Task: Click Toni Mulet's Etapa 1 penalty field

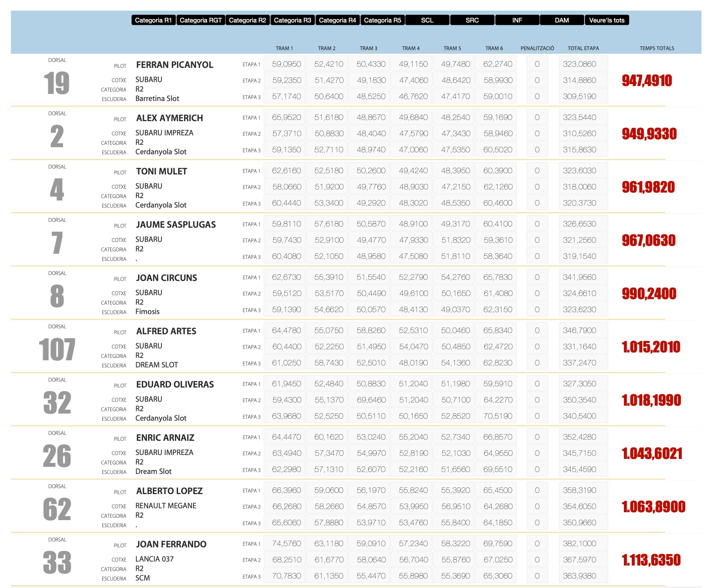Action: tap(537, 170)
